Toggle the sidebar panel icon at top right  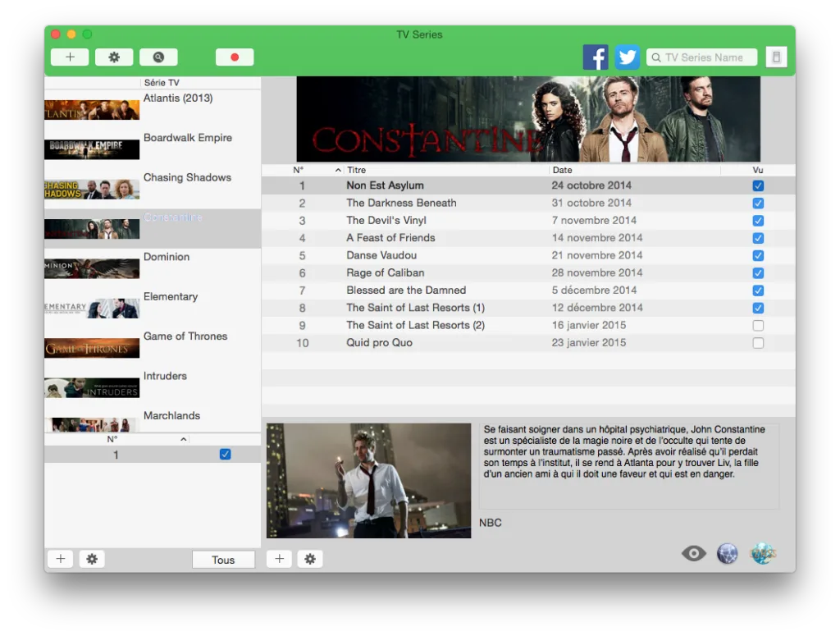coord(776,57)
